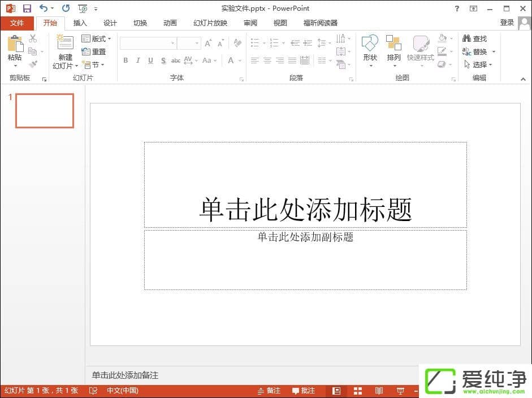Click Comments (批注) in status bar

point(304,391)
